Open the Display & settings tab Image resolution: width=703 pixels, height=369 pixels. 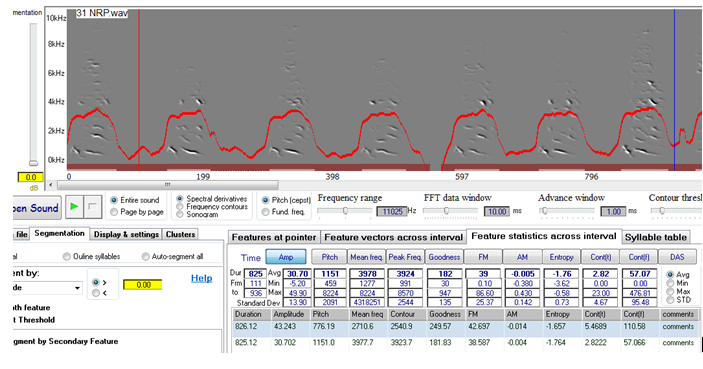click(126, 234)
